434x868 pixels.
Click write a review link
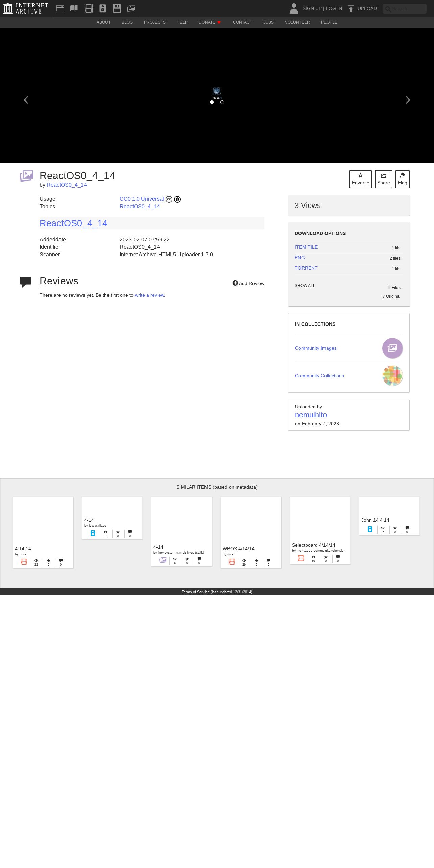(x=149, y=295)
